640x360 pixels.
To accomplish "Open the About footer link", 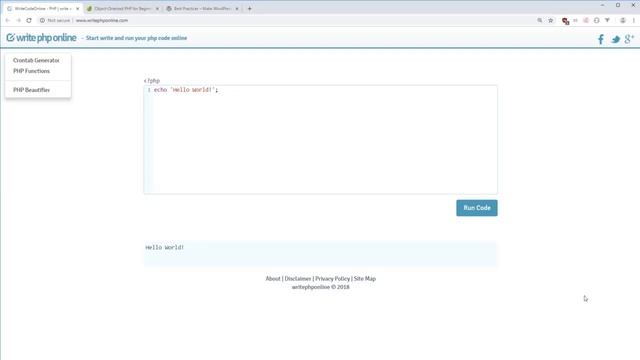I will (273, 279).
